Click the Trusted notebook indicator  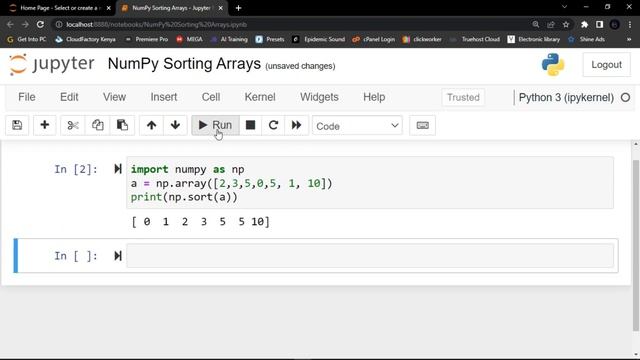click(x=463, y=98)
